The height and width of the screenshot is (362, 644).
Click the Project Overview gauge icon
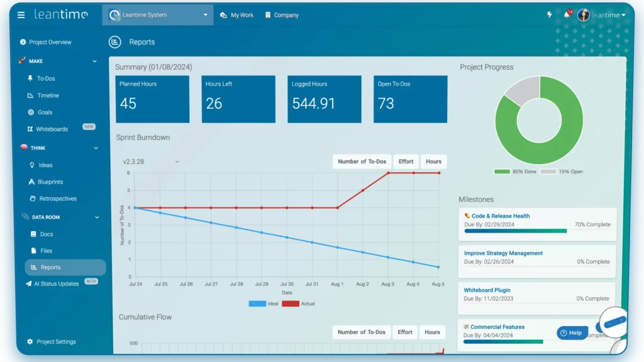tap(23, 42)
